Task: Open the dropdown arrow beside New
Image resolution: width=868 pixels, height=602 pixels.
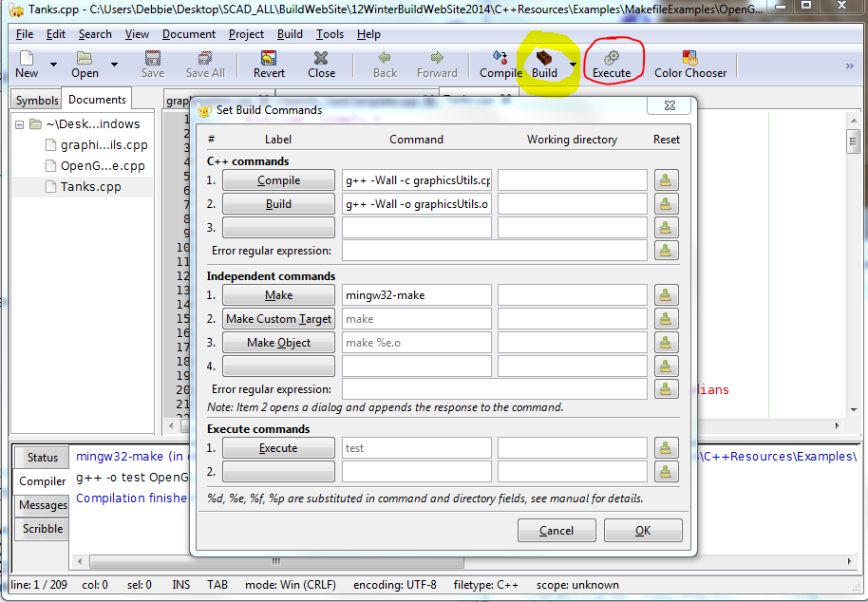Action: [x=53, y=66]
